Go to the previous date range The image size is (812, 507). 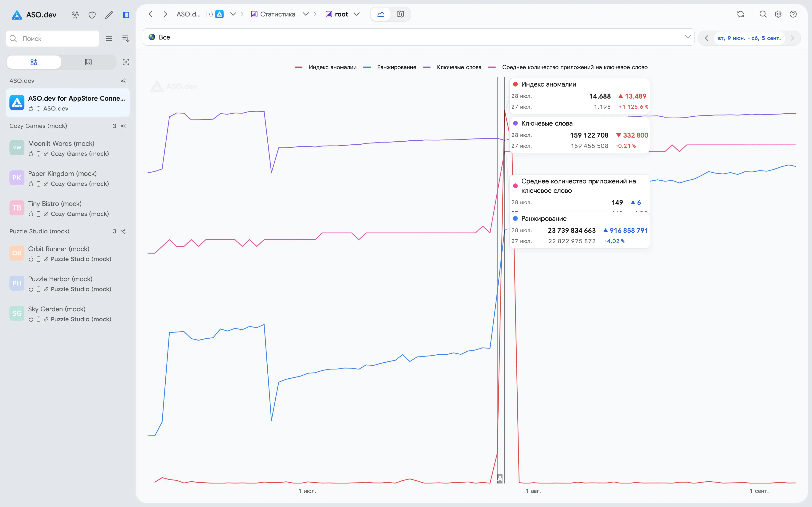707,38
